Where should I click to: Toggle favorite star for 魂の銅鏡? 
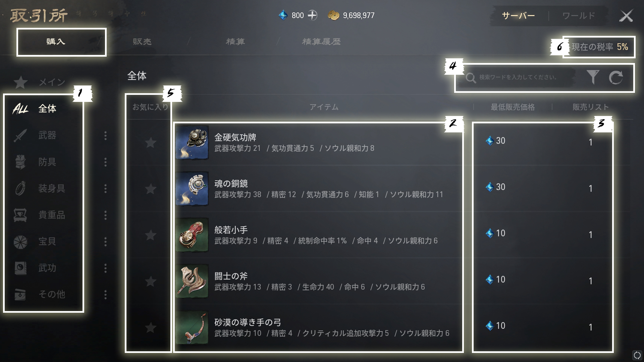pos(150,189)
